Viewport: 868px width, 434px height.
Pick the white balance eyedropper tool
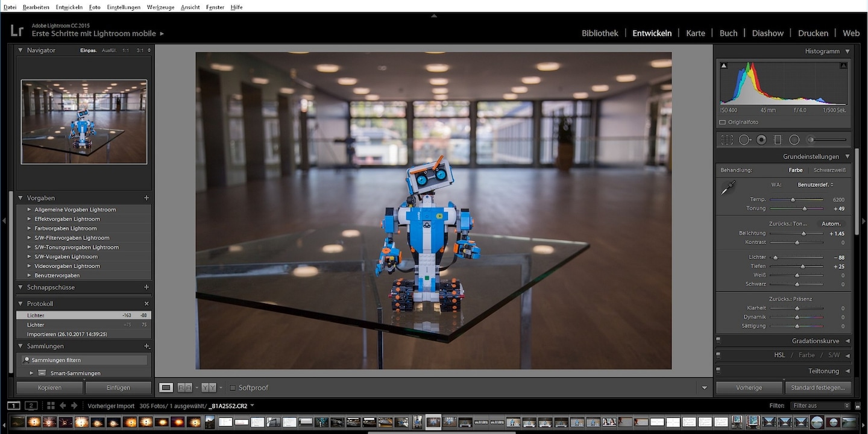pos(728,188)
